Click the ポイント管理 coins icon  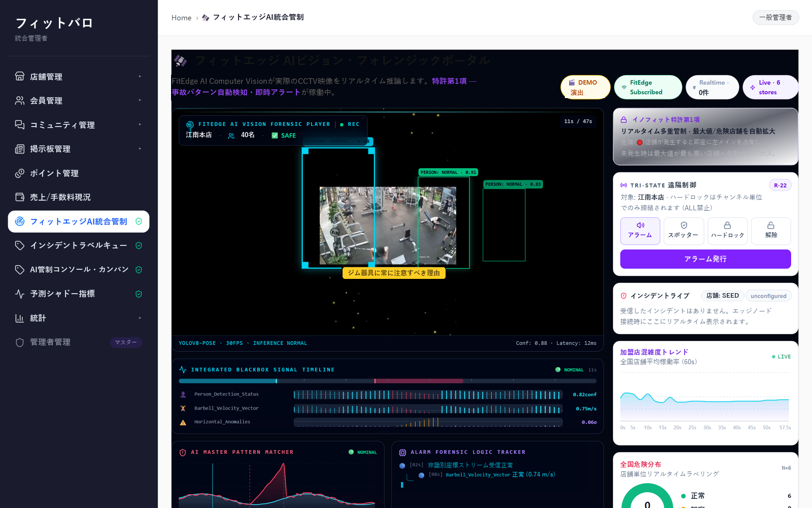click(20, 173)
